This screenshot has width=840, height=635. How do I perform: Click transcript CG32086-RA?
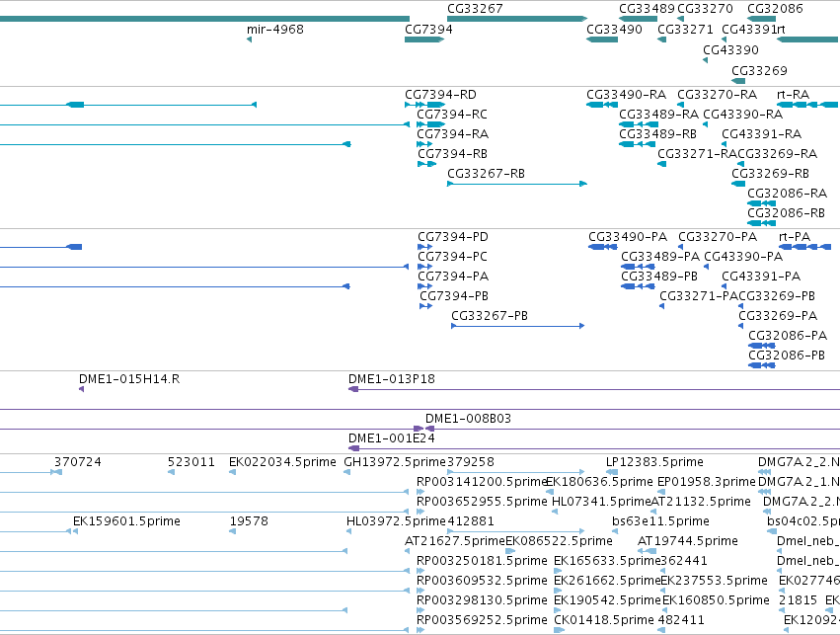click(787, 194)
